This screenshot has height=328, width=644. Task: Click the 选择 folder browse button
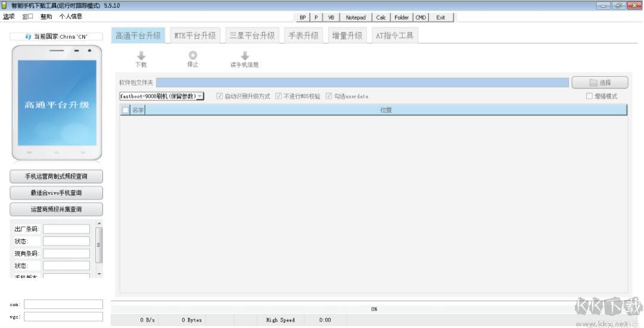600,83
